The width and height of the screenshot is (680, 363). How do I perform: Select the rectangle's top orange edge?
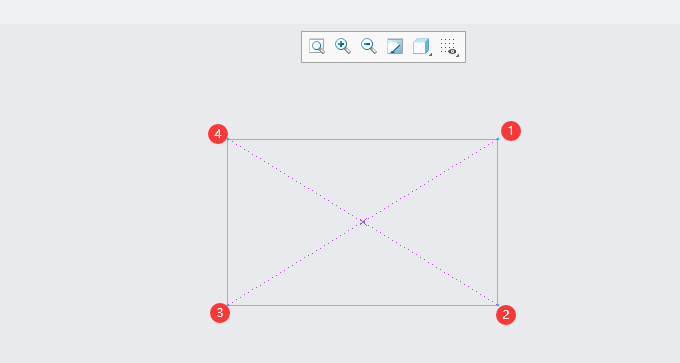tap(363, 139)
